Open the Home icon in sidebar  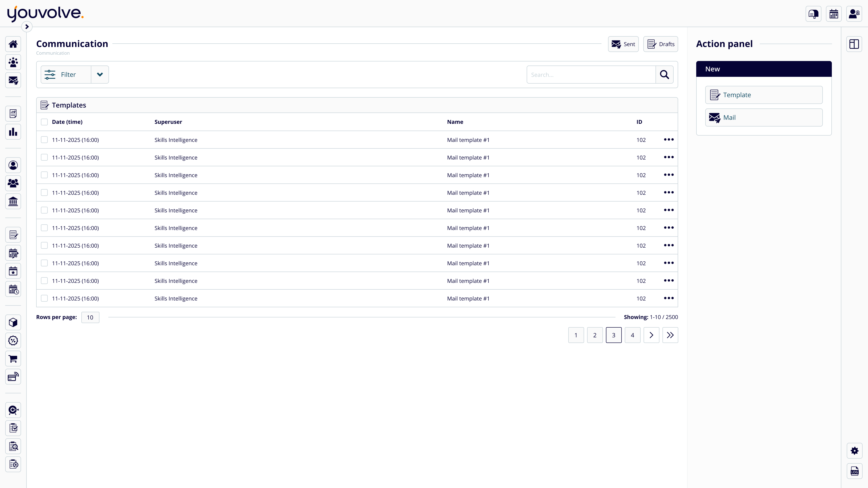[x=13, y=44]
